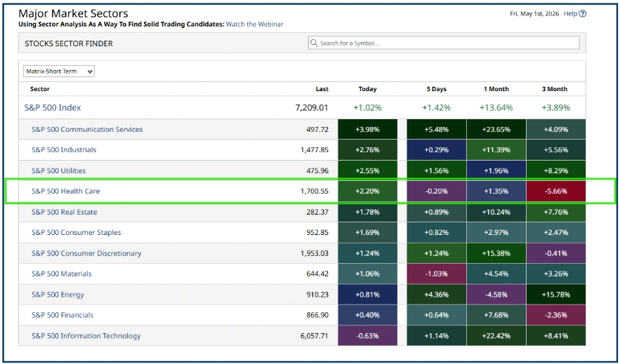
Task: Click S&P 500 Index last value 7,209.01
Action: pyautogui.click(x=312, y=108)
